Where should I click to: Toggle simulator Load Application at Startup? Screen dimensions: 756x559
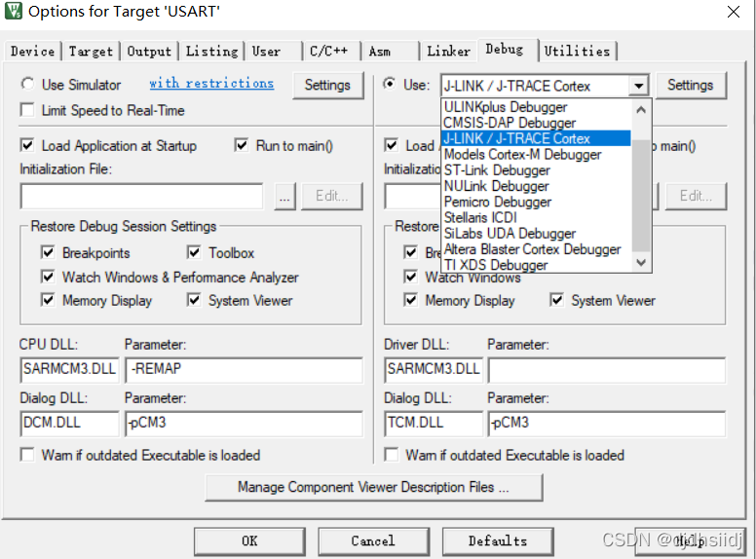coord(27,145)
